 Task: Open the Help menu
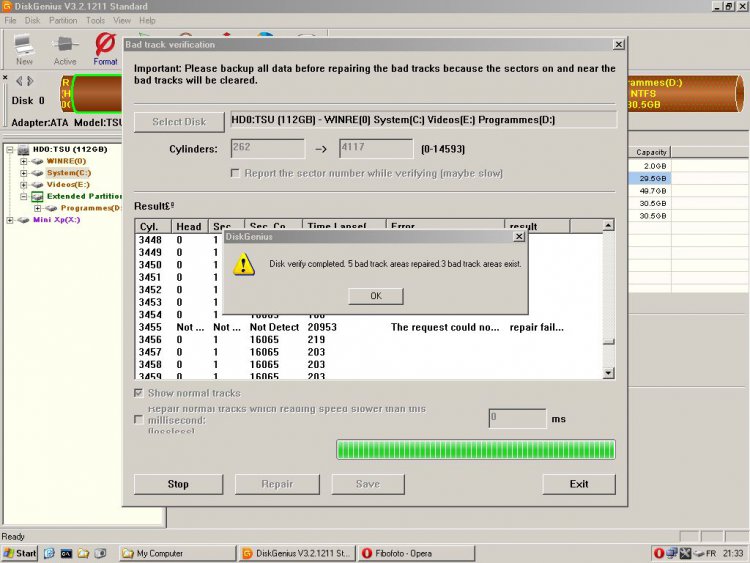147,21
